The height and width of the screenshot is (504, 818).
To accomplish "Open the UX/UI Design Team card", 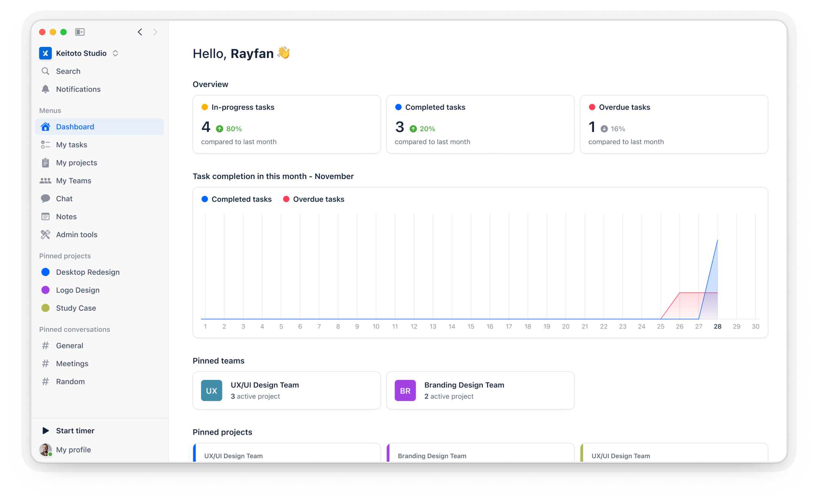I will click(286, 390).
